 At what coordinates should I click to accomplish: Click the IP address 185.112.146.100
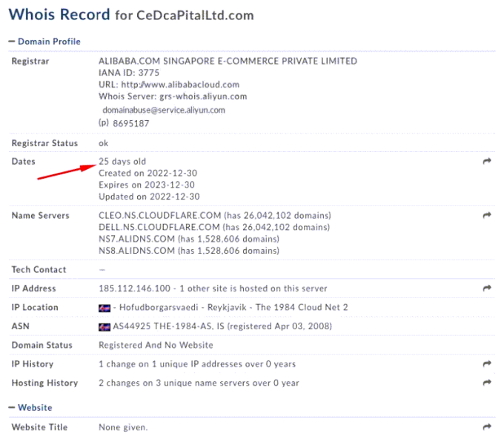pyautogui.click(x=136, y=289)
